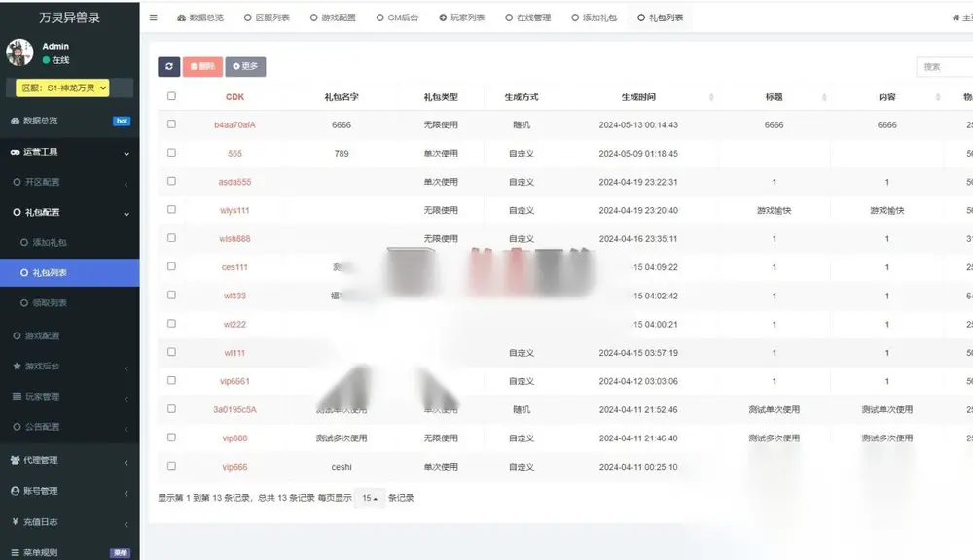Check the vip666 row checkbox
Viewport: 973px width, 560px height.
click(x=172, y=467)
